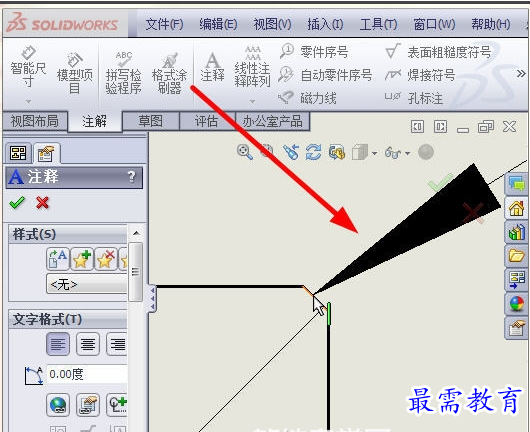Open the File Explorer folder task pane
Viewport: 530px width, 432px height.
pyautogui.click(x=516, y=256)
